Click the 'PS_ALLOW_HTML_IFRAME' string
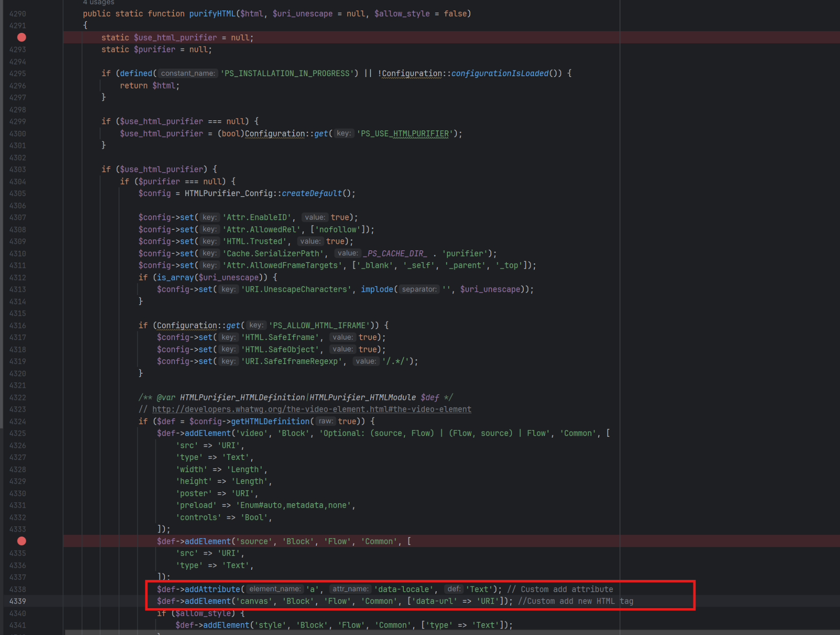The image size is (840, 635). (319, 326)
